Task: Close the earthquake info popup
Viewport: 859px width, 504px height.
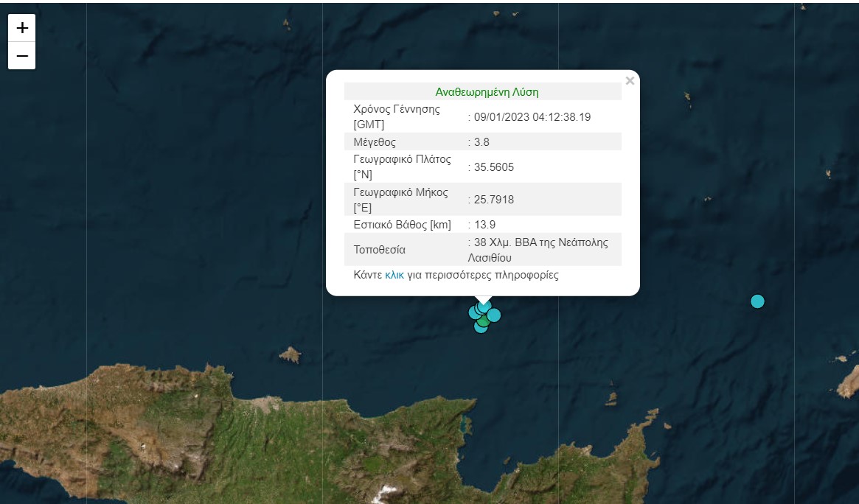Action: click(x=629, y=81)
